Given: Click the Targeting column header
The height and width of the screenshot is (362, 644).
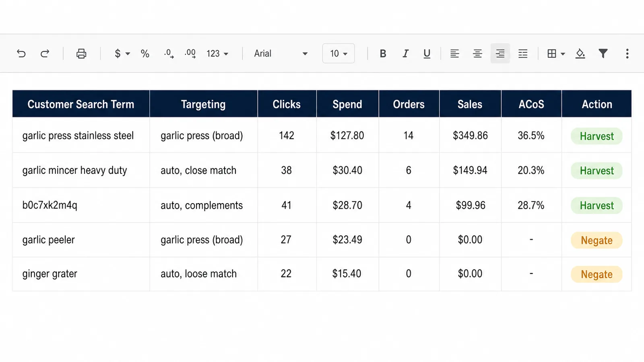Looking at the screenshot, I should 203,104.
